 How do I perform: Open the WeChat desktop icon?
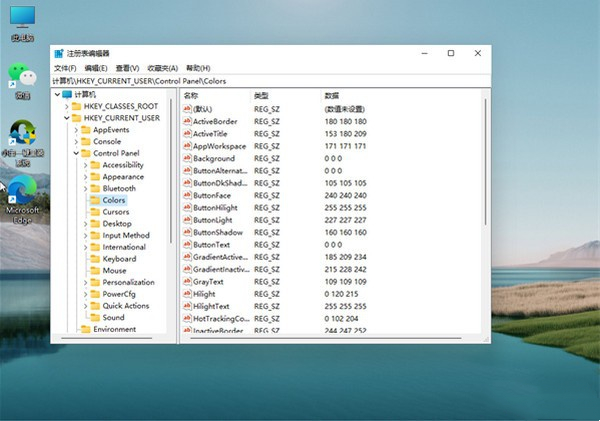pyautogui.click(x=21, y=77)
